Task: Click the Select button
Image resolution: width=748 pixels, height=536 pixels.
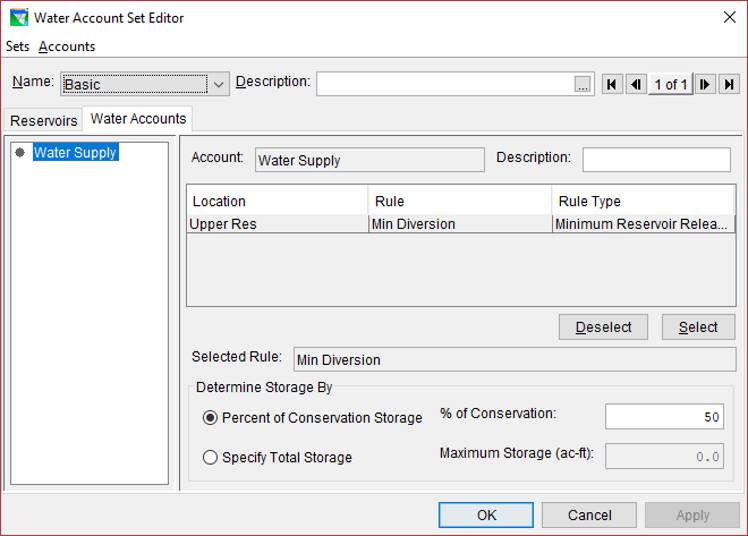Action: pos(698,327)
